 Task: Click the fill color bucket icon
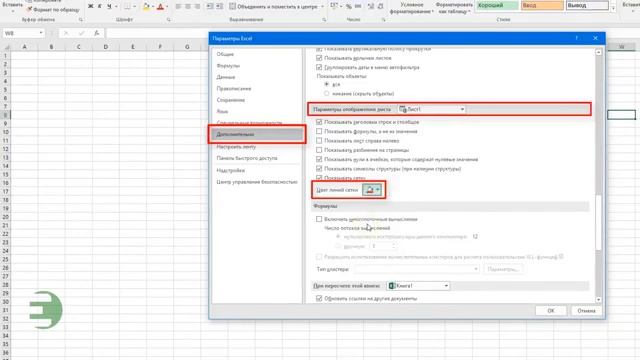(x=146, y=7)
